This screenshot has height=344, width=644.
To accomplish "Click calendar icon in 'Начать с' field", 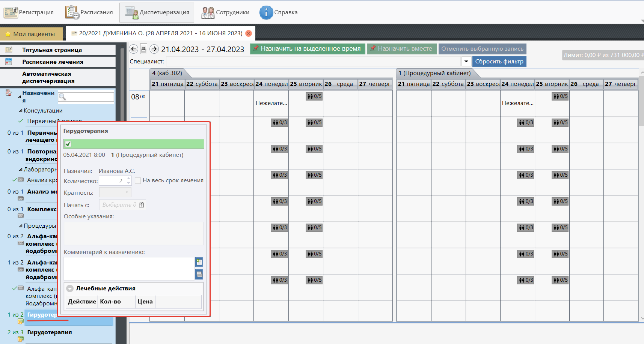I will coord(142,205).
